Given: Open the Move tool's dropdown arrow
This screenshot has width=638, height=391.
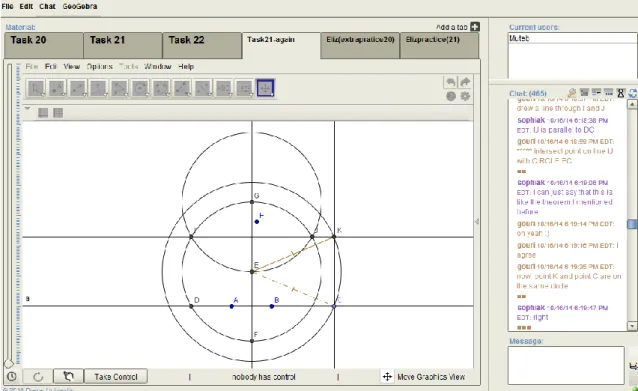Looking at the screenshot, I should [43, 95].
